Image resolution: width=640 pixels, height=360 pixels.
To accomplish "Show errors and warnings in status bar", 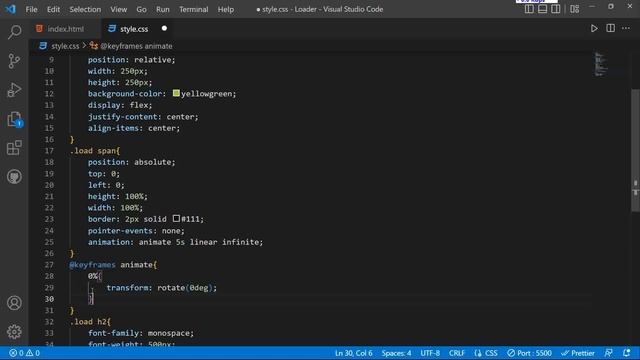I will pyautogui.click(x=24, y=353).
